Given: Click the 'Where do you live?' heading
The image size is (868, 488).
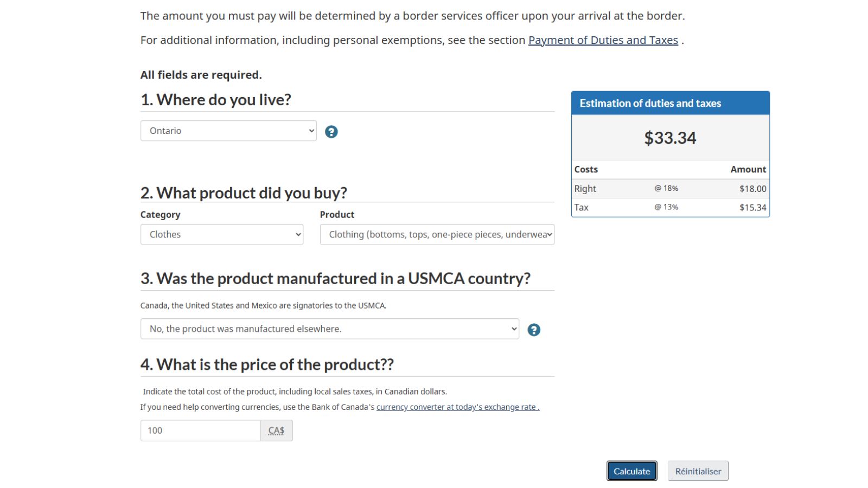Looking at the screenshot, I should [216, 100].
